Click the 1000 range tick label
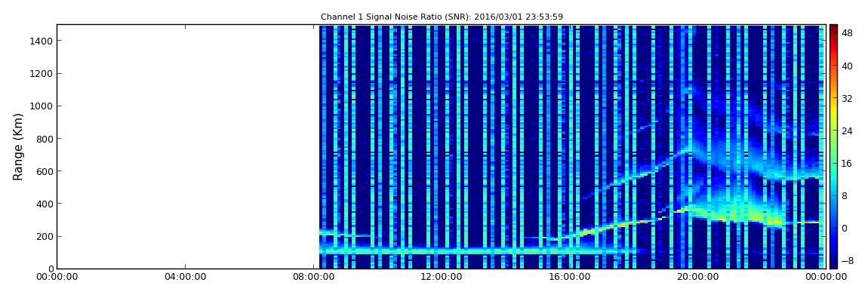Image resolution: width=868 pixels, height=307 pixels. tap(41, 106)
